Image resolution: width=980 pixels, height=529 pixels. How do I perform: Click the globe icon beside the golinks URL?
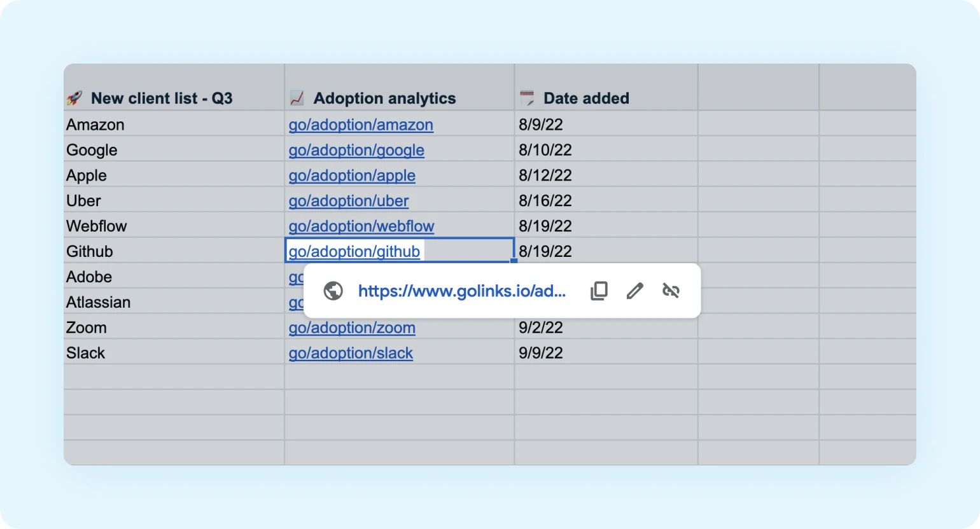tap(333, 291)
